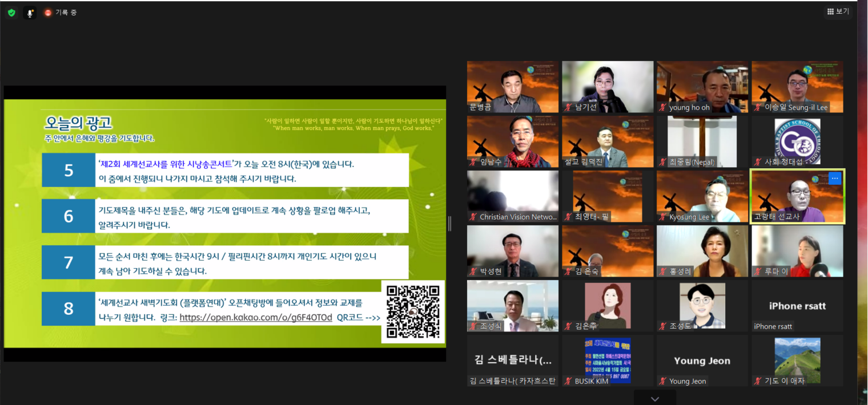This screenshot has width=868, height=405.
Task: Click muted mic icon on 남기선 tile
Action: pos(568,107)
